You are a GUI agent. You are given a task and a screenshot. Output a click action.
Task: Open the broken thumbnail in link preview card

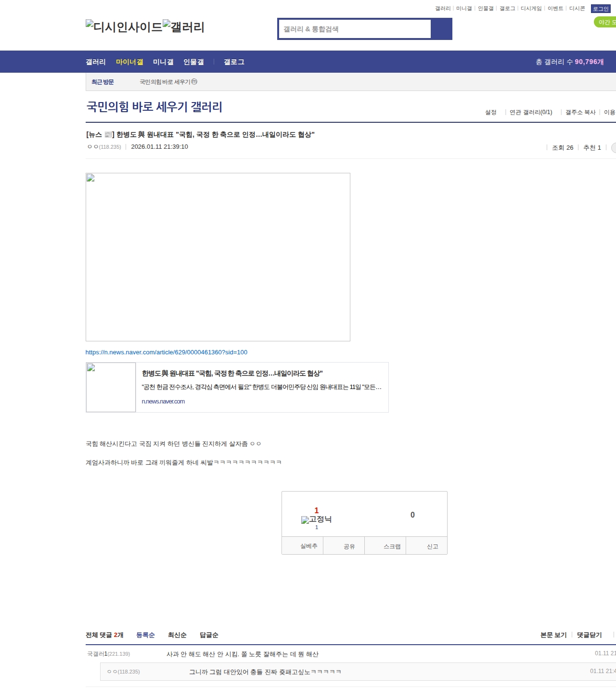tap(111, 387)
